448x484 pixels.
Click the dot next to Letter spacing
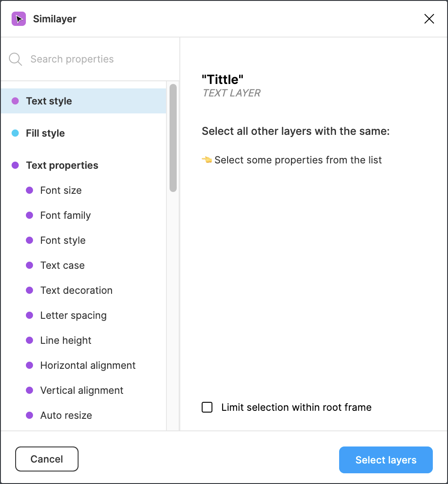click(29, 315)
